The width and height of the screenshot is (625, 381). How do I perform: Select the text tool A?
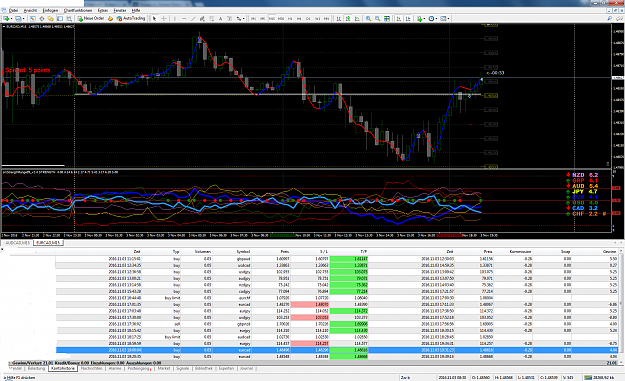(x=220, y=18)
